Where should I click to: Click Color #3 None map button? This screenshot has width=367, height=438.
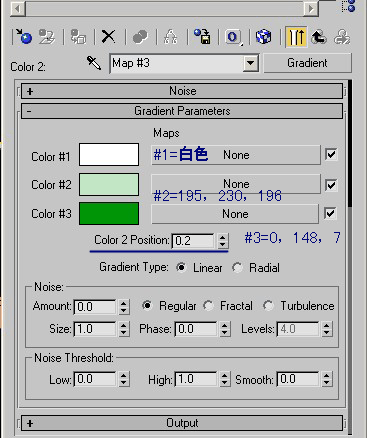coord(235,214)
